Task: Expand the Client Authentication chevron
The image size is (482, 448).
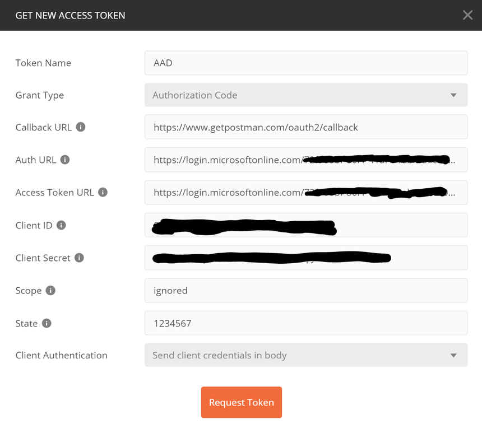Action: (x=454, y=355)
